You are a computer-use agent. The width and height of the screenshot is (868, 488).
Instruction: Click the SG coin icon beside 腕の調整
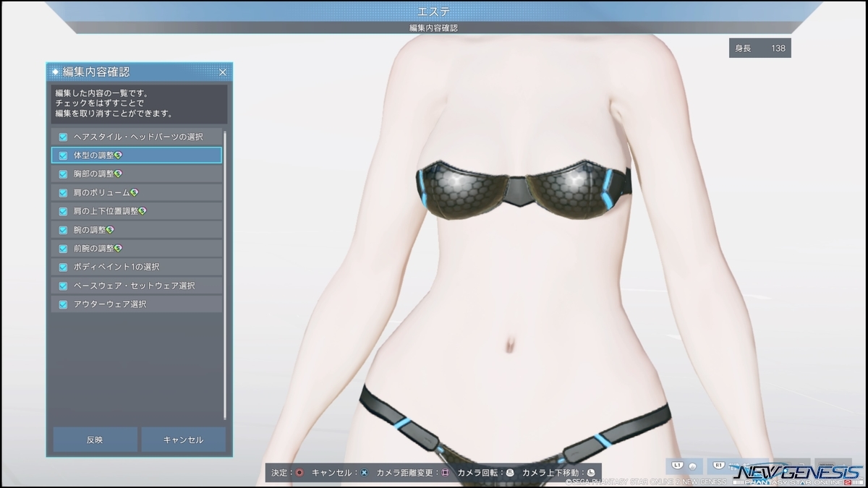110,230
